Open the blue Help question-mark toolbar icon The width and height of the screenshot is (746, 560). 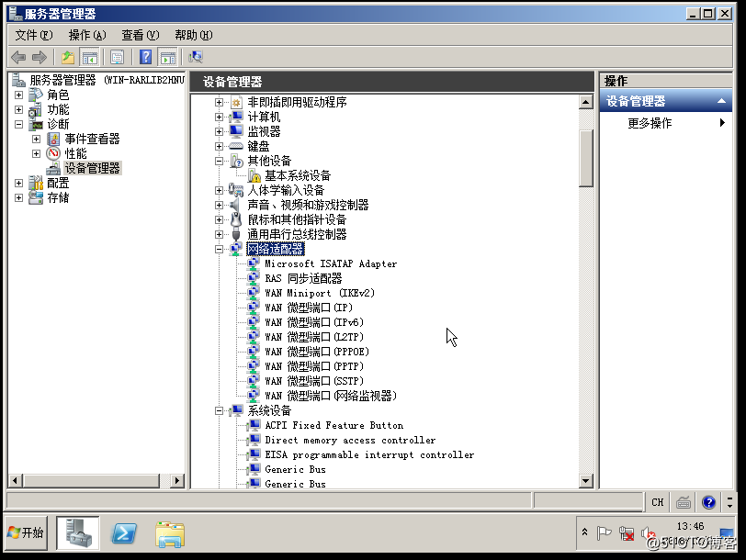(x=145, y=58)
